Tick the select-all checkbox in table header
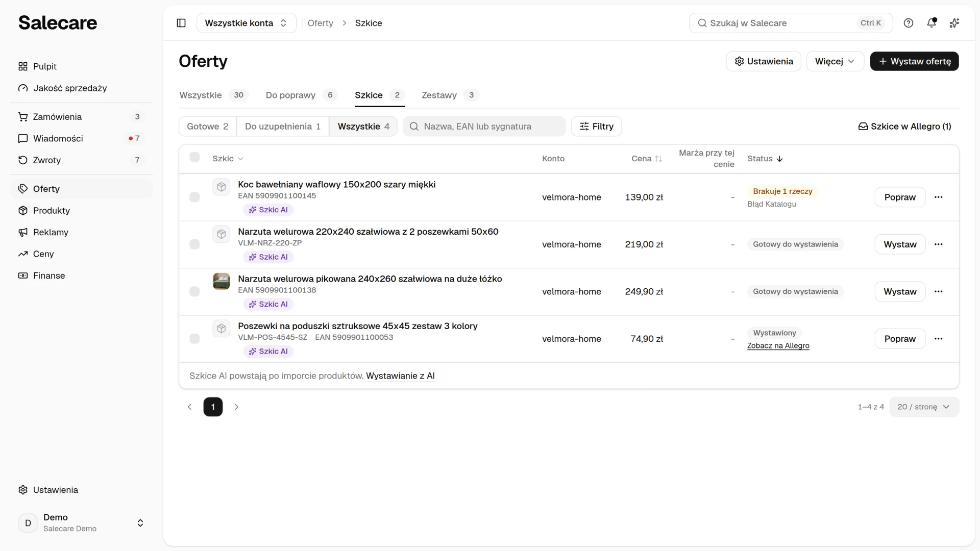980x551 pixels. pos(194,157)
